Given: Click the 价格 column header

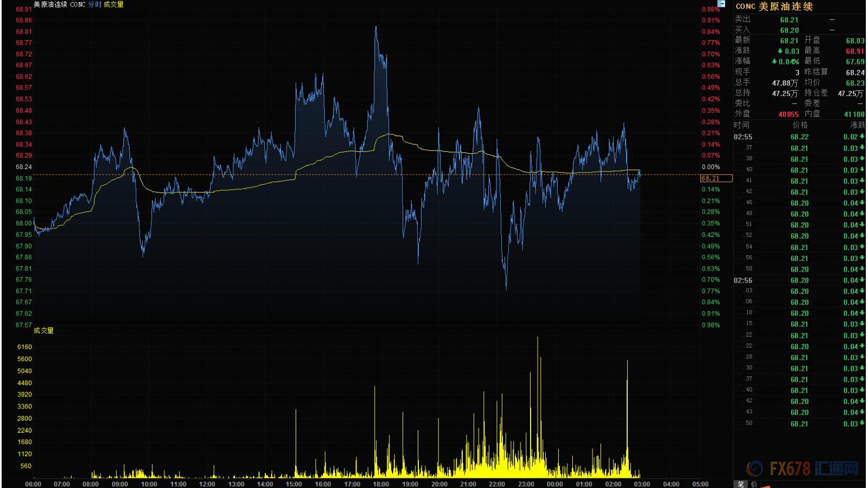Looking at the screenshot, I should tap(800, 125).
